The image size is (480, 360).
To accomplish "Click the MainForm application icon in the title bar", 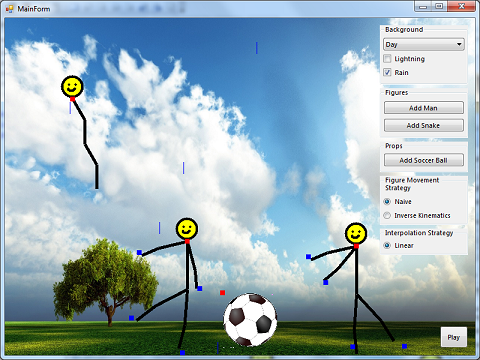I will pos(10,9).
